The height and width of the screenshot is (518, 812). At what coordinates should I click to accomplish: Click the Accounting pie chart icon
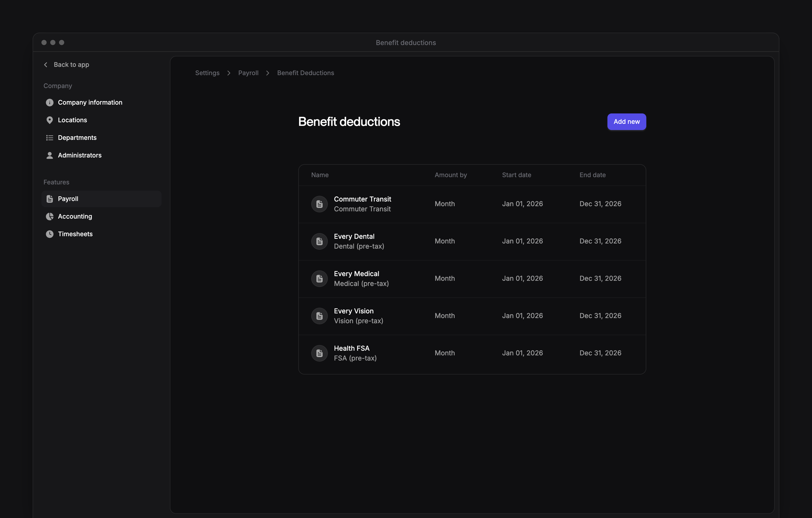coord(49,216)
